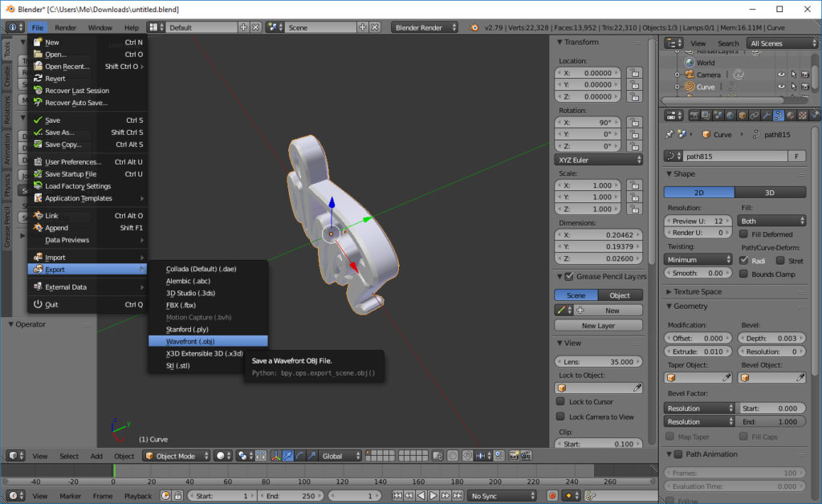Viewport: 822px width, 504px height.
Task: Open the Modifiers properties tab (wrench icon)
Action: pos(767,116)
